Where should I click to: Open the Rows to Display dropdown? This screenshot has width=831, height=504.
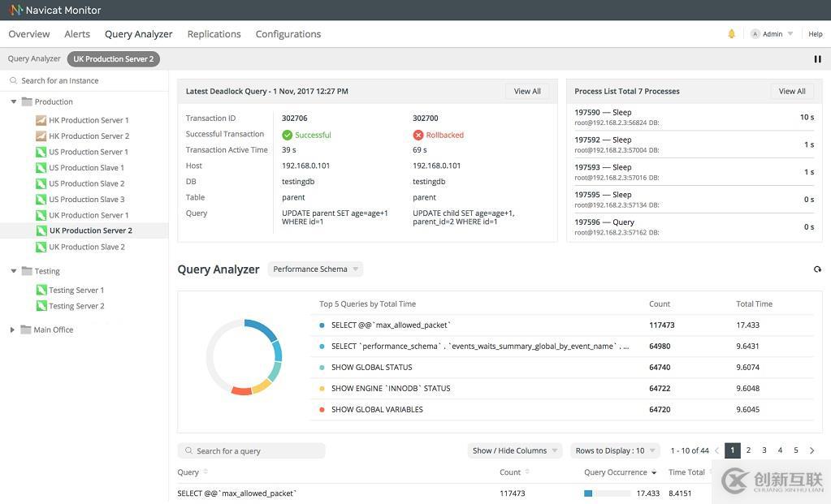(615, 450)
